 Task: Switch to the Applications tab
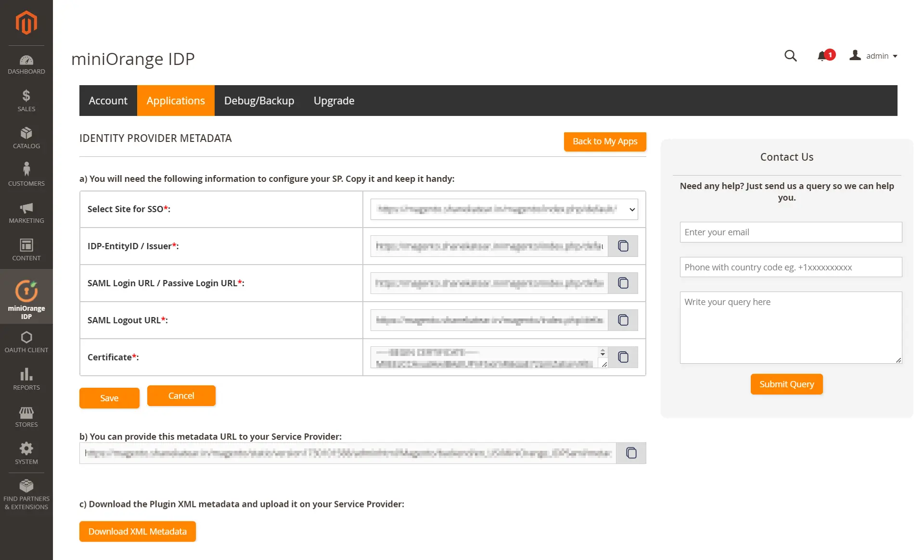coord(176,101)
